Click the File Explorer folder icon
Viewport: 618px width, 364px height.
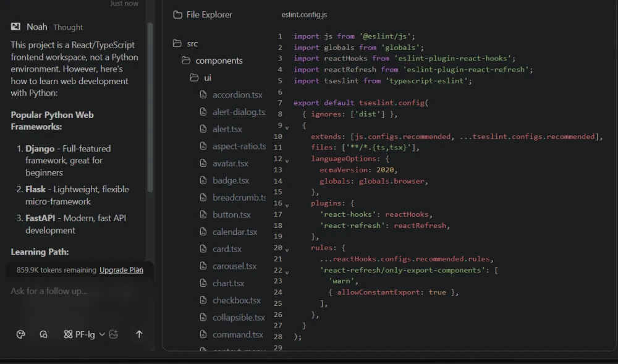pos(177,15)
